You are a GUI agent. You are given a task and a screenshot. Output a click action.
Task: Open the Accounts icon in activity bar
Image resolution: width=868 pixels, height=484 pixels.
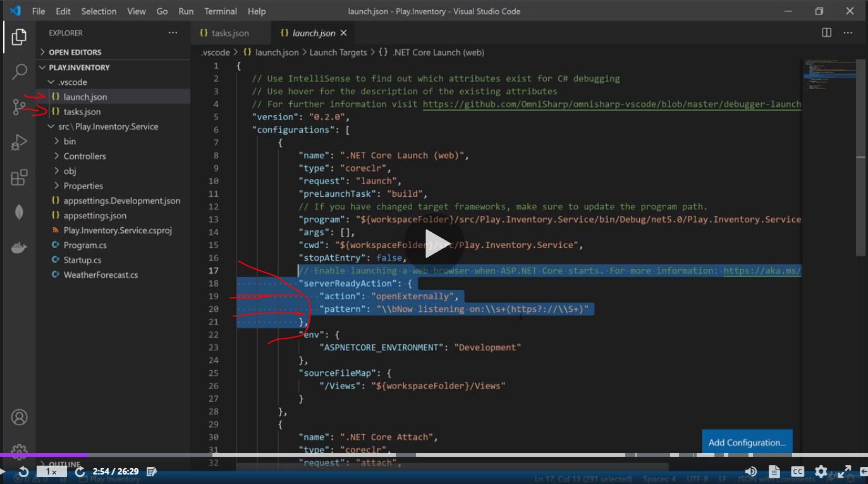19,418
